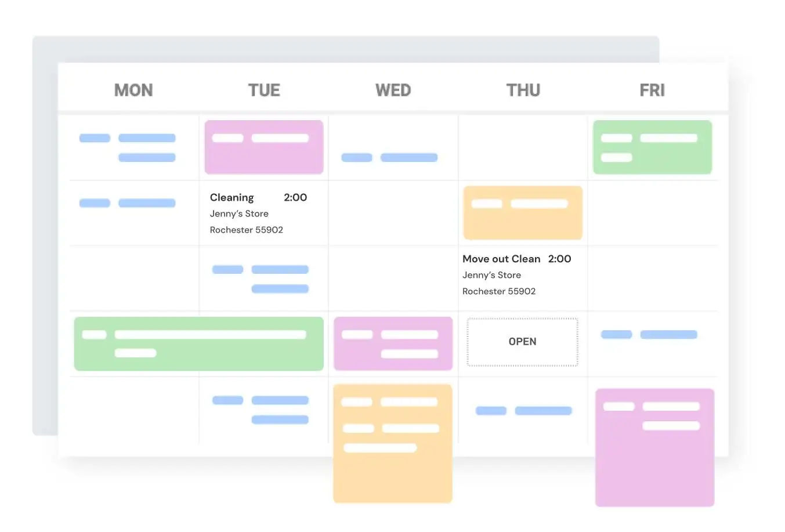Open the green event spanning Monday and Tuesday
Viewport: 785px width, 532px height.
click(x=199, y=343)
